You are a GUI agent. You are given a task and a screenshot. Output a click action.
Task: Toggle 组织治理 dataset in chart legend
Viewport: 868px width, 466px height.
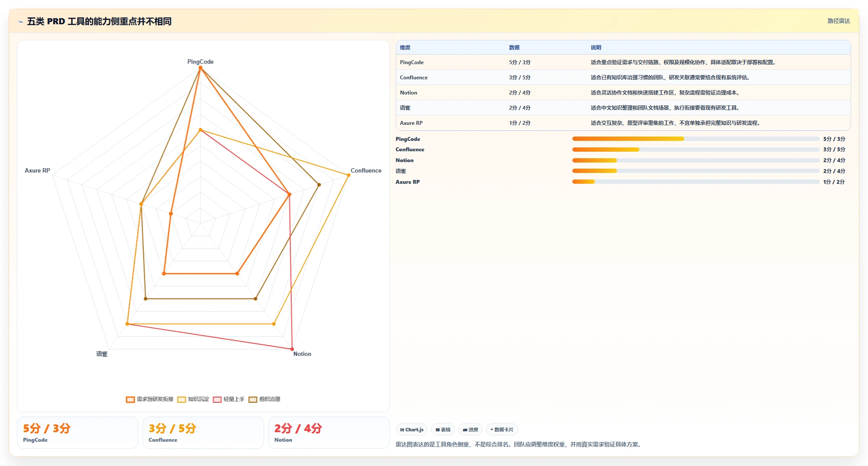click(264, 399)
